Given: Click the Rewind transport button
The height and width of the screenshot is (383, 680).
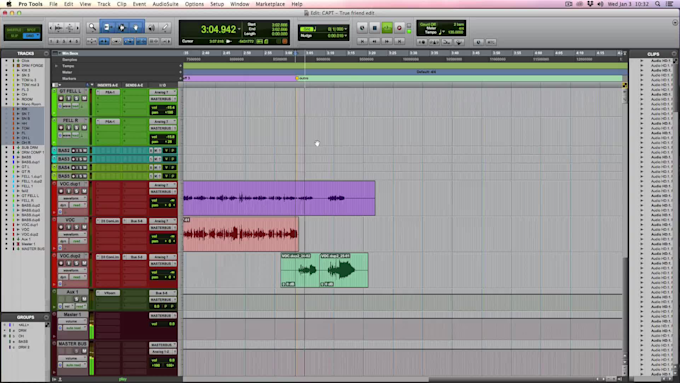Looking at the screenshot, I should coord(375,41).
